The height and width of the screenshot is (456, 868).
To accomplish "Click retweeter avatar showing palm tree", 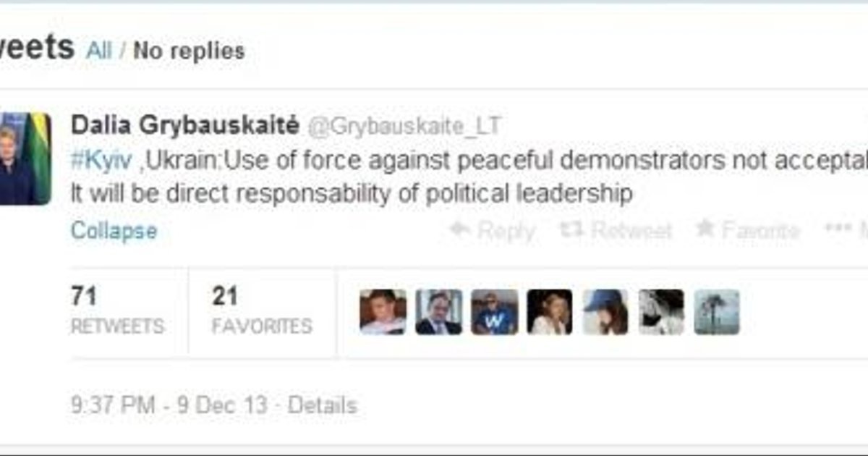I will click(x=717, y=312).
